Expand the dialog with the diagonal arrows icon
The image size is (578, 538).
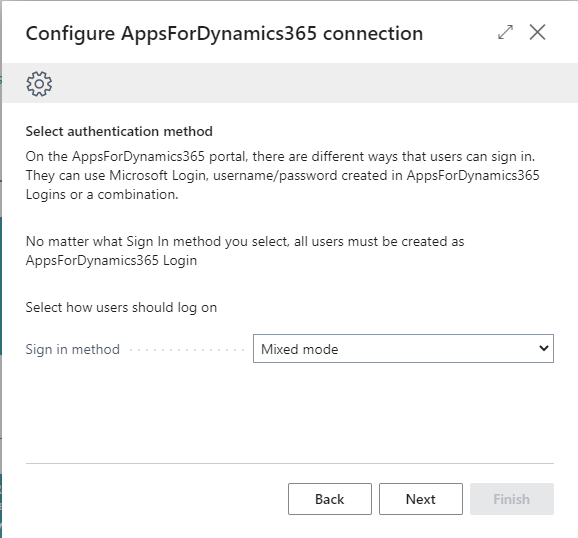(x=505, y=32)
